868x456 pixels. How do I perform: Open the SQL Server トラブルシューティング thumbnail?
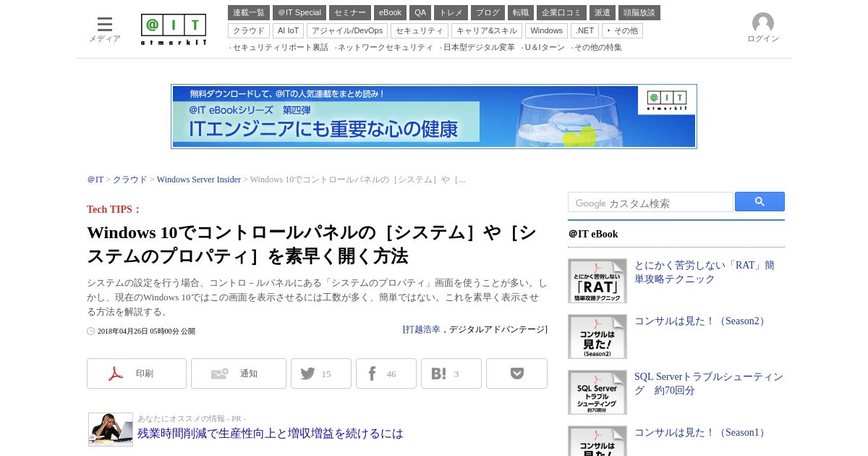click(597, 392)
